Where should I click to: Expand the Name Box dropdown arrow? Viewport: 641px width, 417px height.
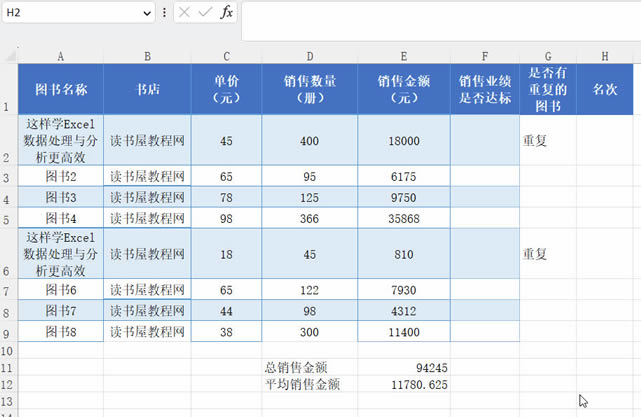146,12
